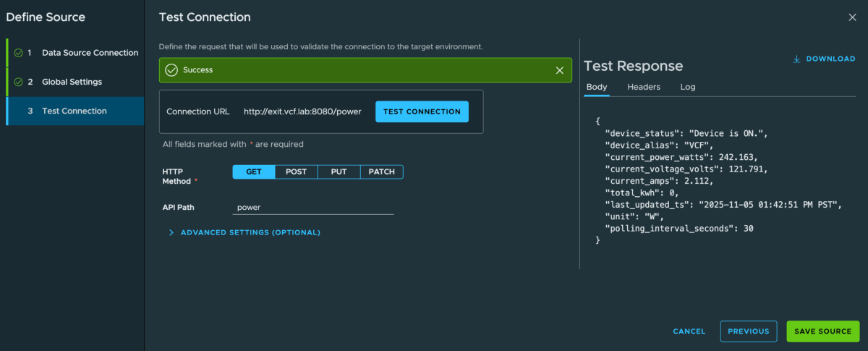
Task: Click the Save Source button
Action: point(822,331)
